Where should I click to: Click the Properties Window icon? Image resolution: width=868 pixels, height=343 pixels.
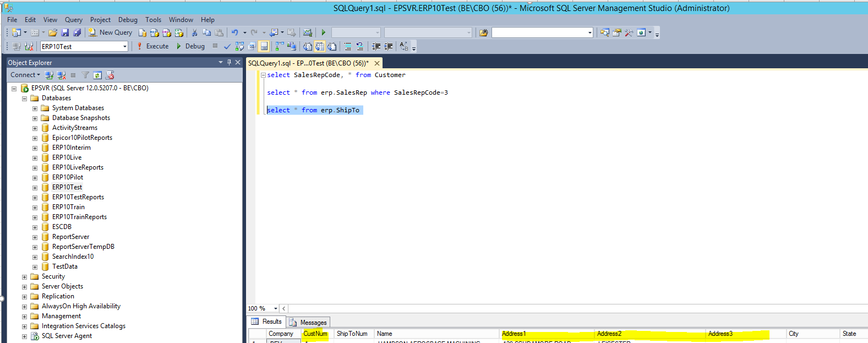pyautogui.click(x=617, y=32)
